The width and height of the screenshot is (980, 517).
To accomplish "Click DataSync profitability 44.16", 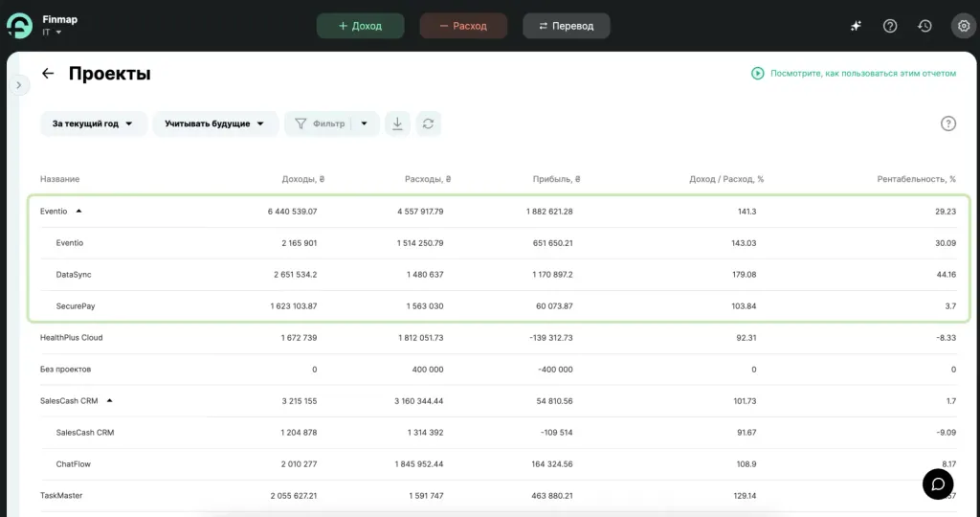I will coord(947,275).
